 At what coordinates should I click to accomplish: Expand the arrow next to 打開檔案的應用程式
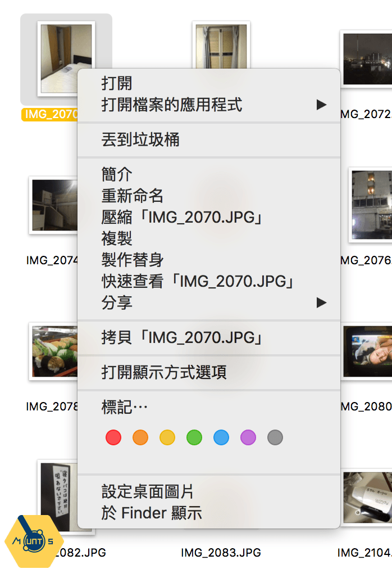[x=321, y=105]
